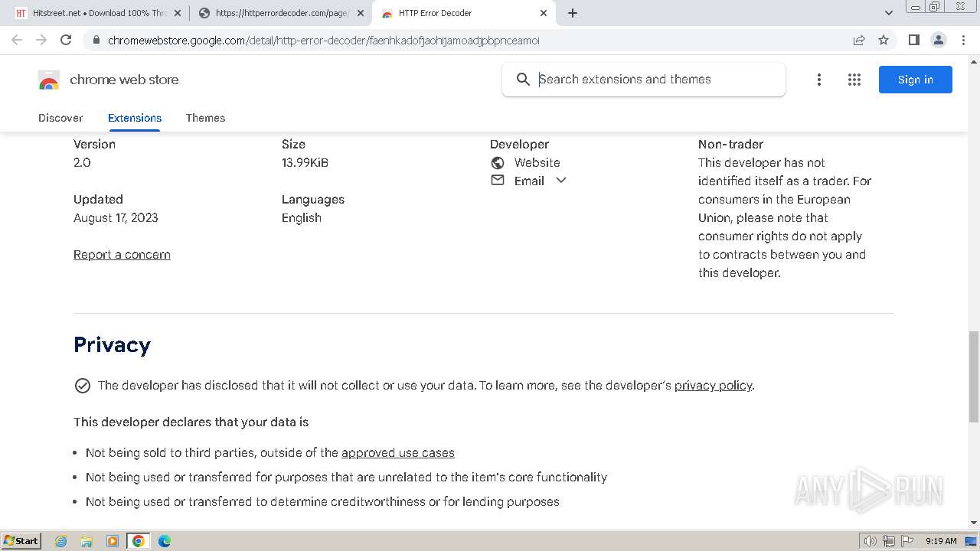Click the Chrome taskbar icon
The image size is (980, 551).
point(139,541)
